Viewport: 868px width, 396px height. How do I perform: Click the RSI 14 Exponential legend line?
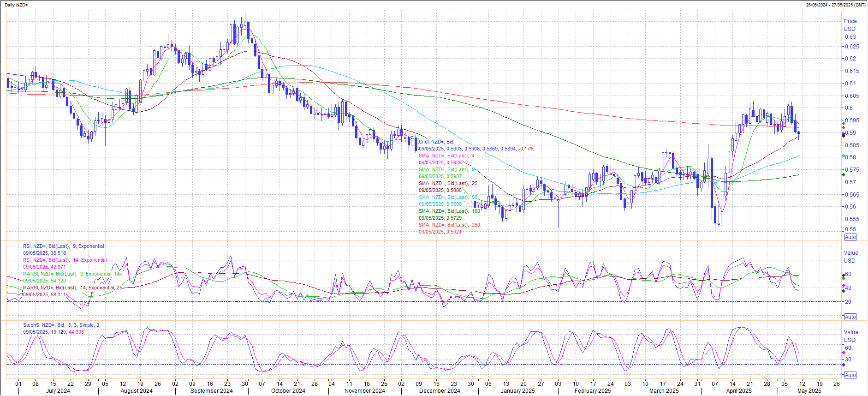tap(65, 260)
